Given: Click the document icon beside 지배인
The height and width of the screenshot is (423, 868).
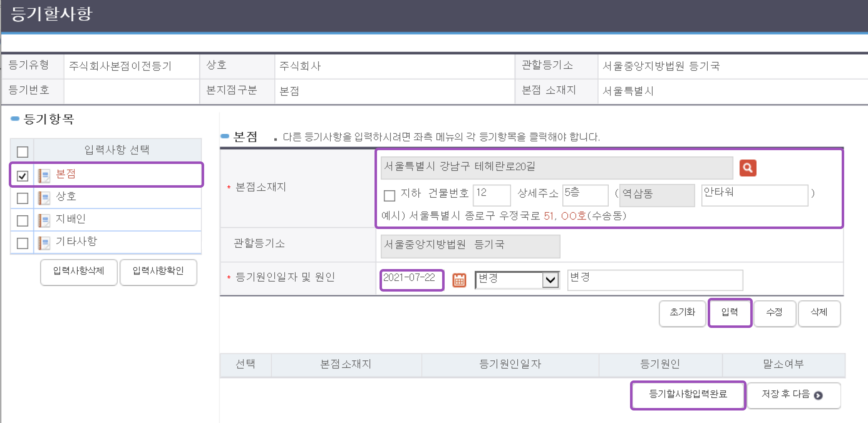Looking at the screenshot, I should [44, 220].
